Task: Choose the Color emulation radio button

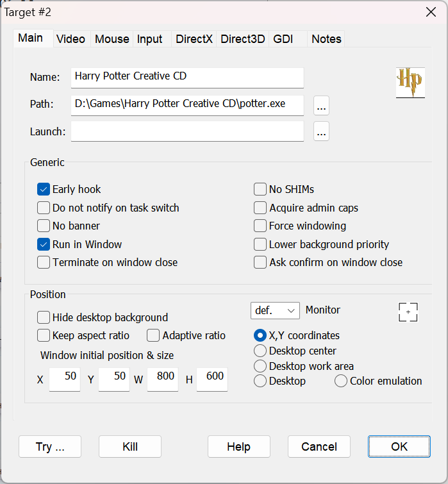Action: pyautogui.click(x=341, y=381)
